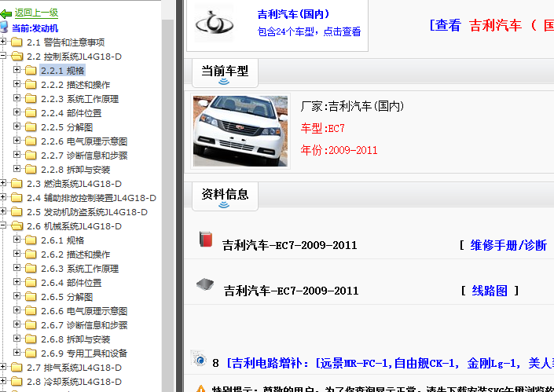Click folder icon of 2.7 排气系统JL4G18-D

(17, 368)
